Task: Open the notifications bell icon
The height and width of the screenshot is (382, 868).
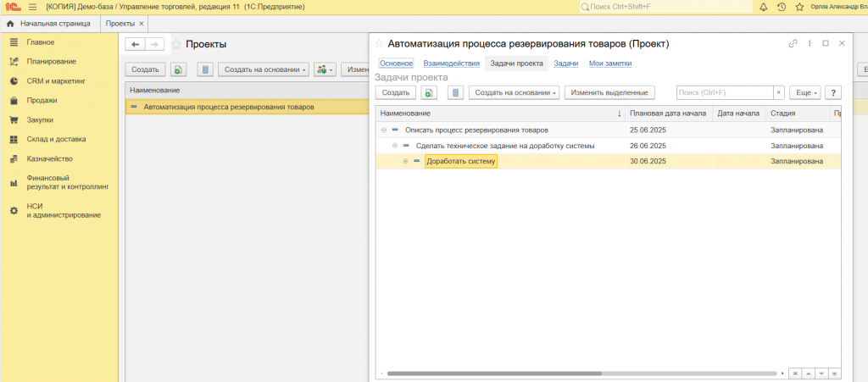Action: point(764,7)
